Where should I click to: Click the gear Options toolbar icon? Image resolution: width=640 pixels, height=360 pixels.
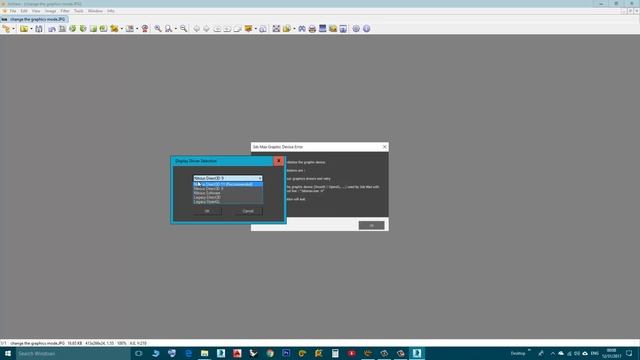tap(356, 29)
